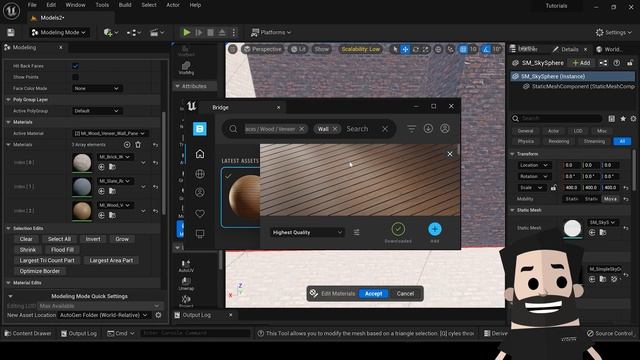Open Highest Quality dropdown in Bridge

(307, 232)
